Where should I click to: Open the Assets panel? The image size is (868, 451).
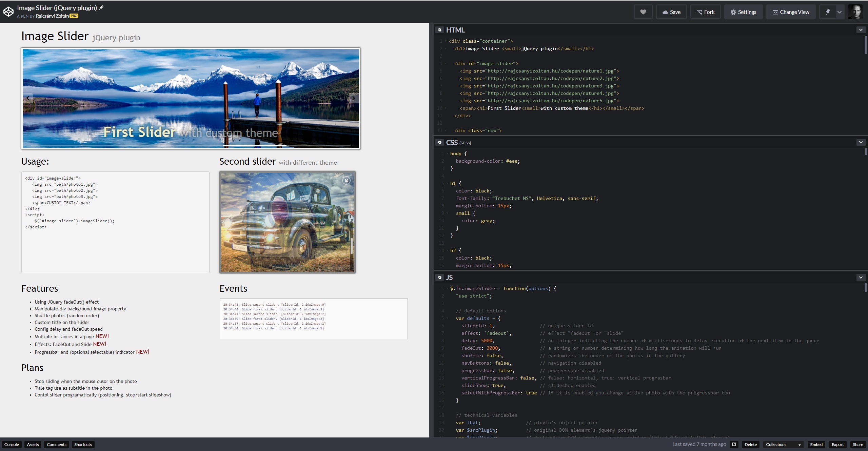coord(33,445)
